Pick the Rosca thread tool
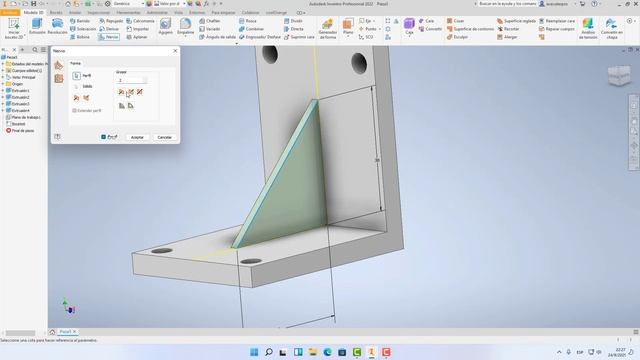This screenshot has height=360, width=640. (248, 21)
